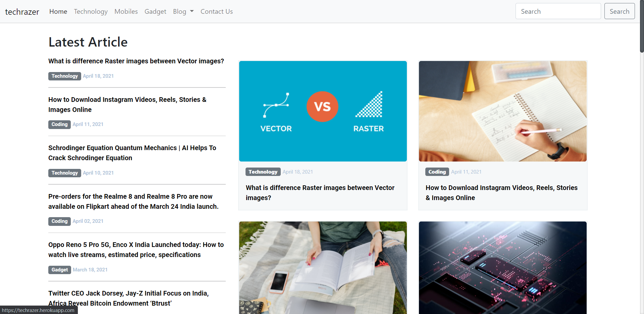Open the Contact Us page
The width and height of the screenshot is (644, 314).
(217, 11)
